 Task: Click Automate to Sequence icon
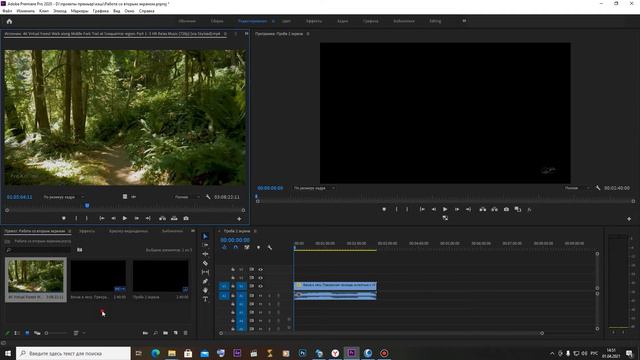pos(145,333)
